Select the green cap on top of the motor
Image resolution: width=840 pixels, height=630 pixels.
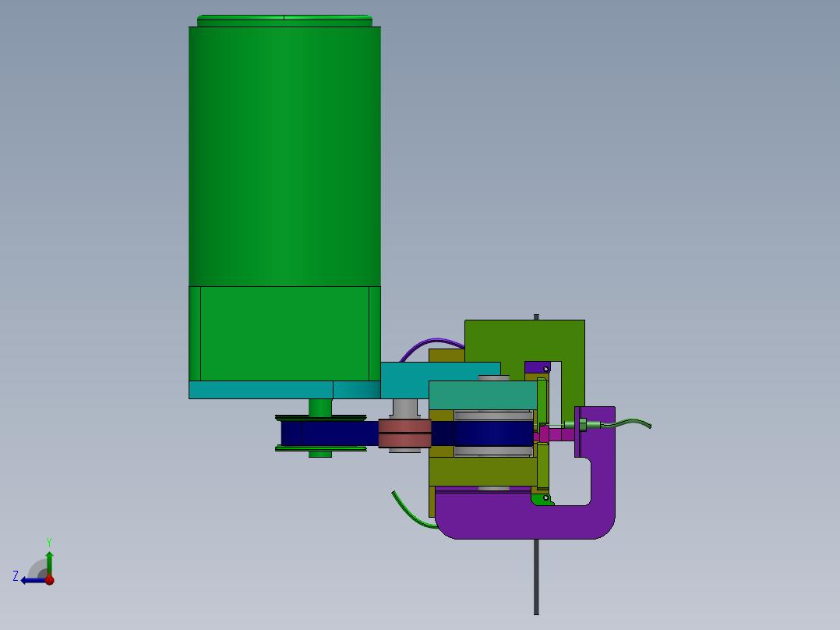(284, 21)
